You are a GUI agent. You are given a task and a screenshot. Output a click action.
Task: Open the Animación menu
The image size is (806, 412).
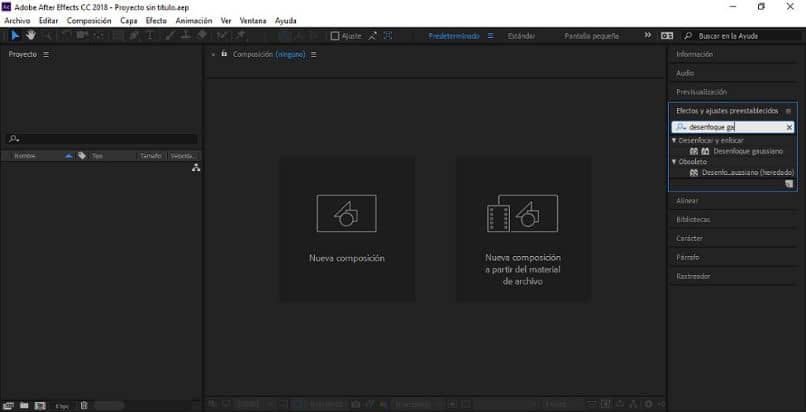[x=194, y=21]
